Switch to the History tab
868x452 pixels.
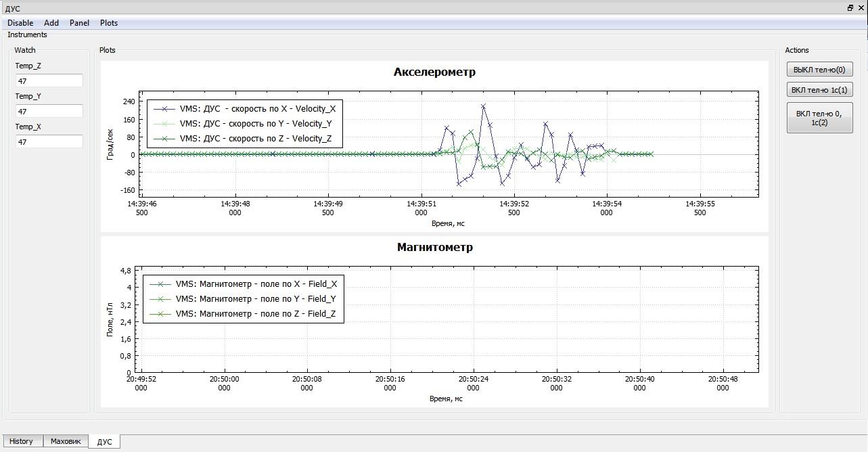pos(22,440)
